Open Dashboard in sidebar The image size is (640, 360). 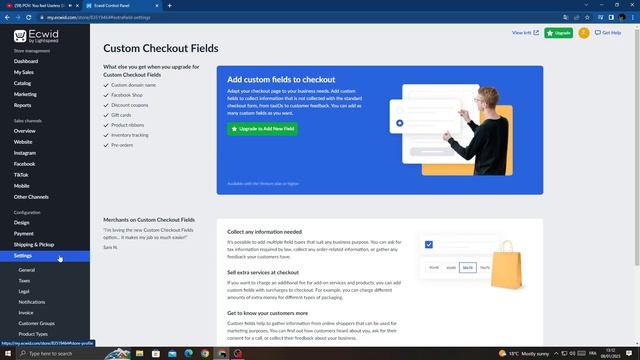pyautogui.click(x=26, y=61)
